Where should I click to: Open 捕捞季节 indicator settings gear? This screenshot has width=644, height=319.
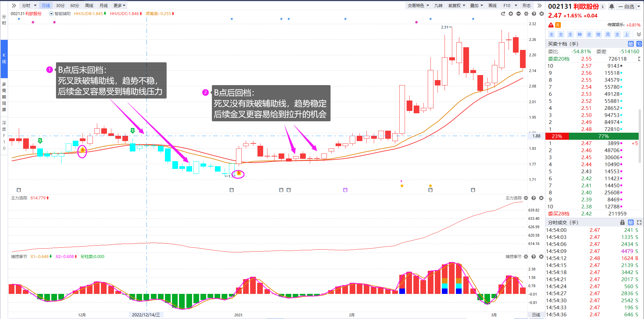click(x=526, y=257)
